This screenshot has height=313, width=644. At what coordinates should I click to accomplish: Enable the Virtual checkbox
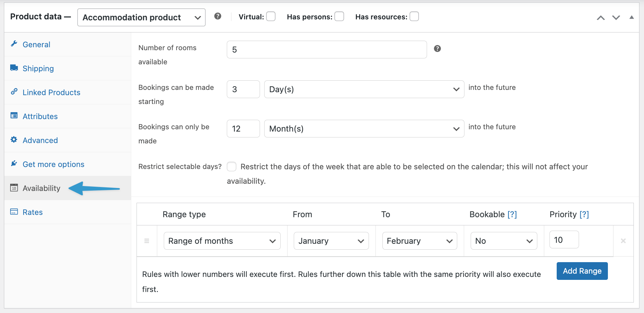[x=270, y=16]
